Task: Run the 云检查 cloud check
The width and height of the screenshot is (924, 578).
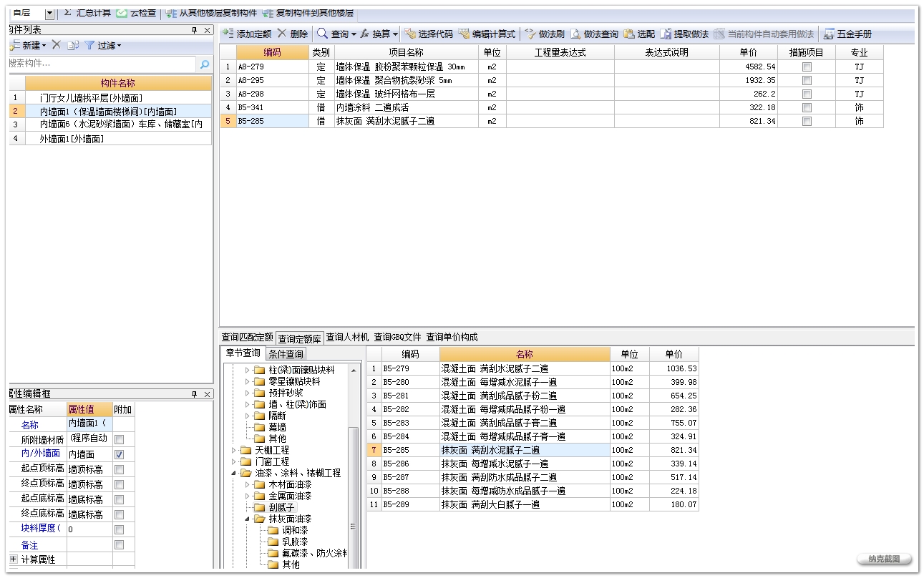Action: pos(136,13)
